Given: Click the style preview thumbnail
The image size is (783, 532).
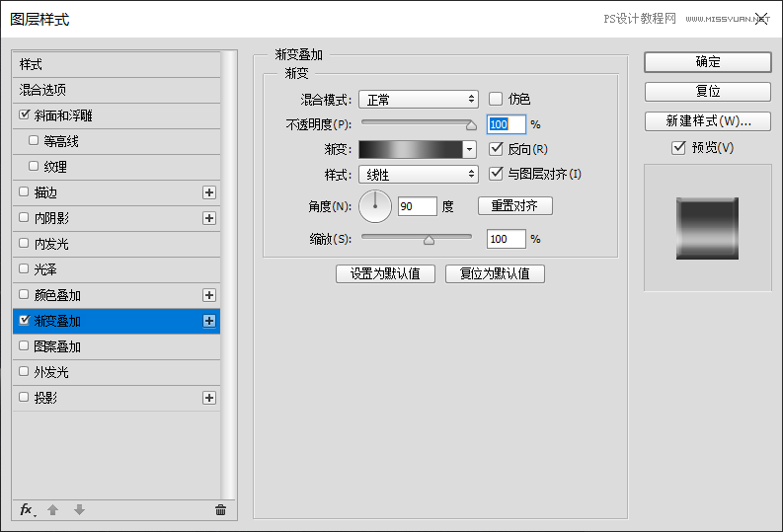Looking at the screenshot, I should click(707, 228).
